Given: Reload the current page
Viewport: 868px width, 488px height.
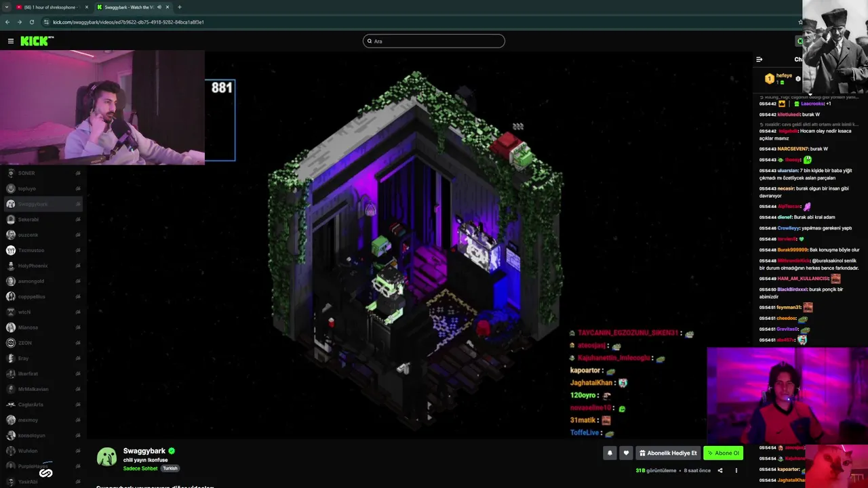Looking at the screenshot, I should pos(31,22).
